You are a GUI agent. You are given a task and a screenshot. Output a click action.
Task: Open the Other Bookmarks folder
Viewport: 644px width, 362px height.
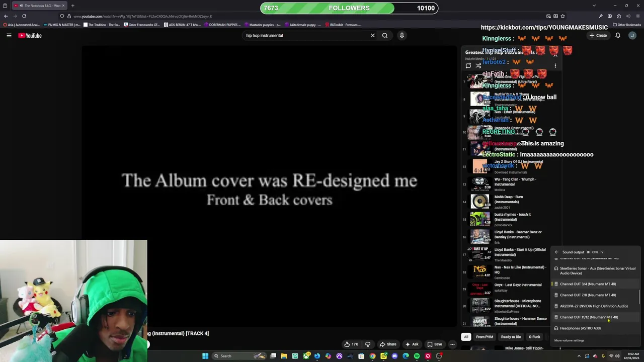click(627, 25)
